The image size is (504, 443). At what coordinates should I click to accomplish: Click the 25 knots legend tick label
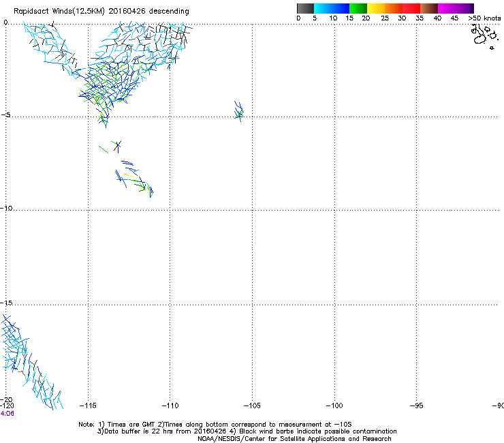[385, 18]
